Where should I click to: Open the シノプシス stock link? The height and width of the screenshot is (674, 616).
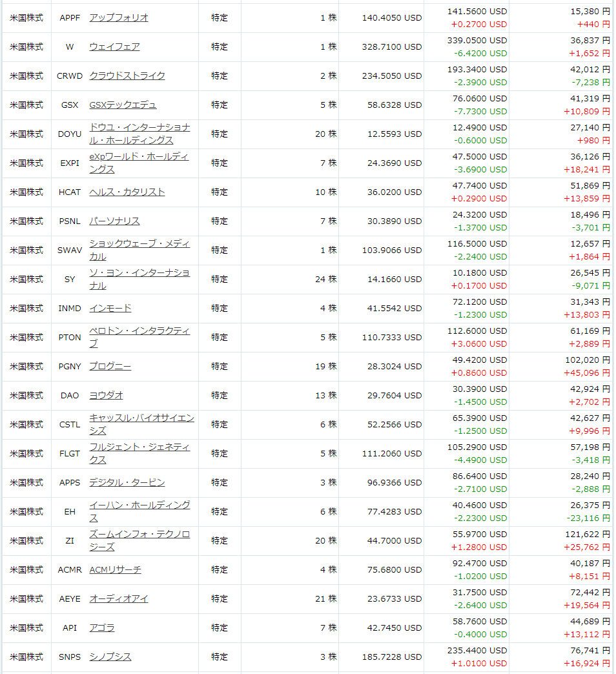[110, 657]
